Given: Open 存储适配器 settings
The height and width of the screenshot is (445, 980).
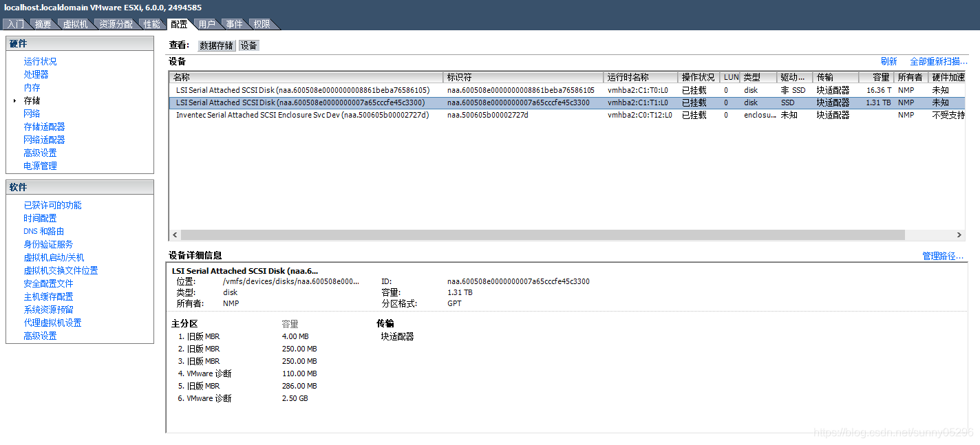Looking at the screenshot, I should [44, 127].
